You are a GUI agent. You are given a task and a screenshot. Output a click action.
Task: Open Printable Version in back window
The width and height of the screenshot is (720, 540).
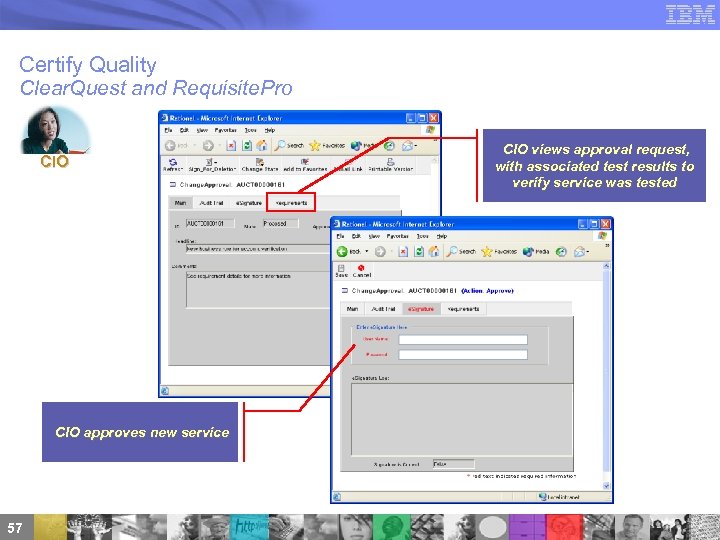tap(390, 165)
